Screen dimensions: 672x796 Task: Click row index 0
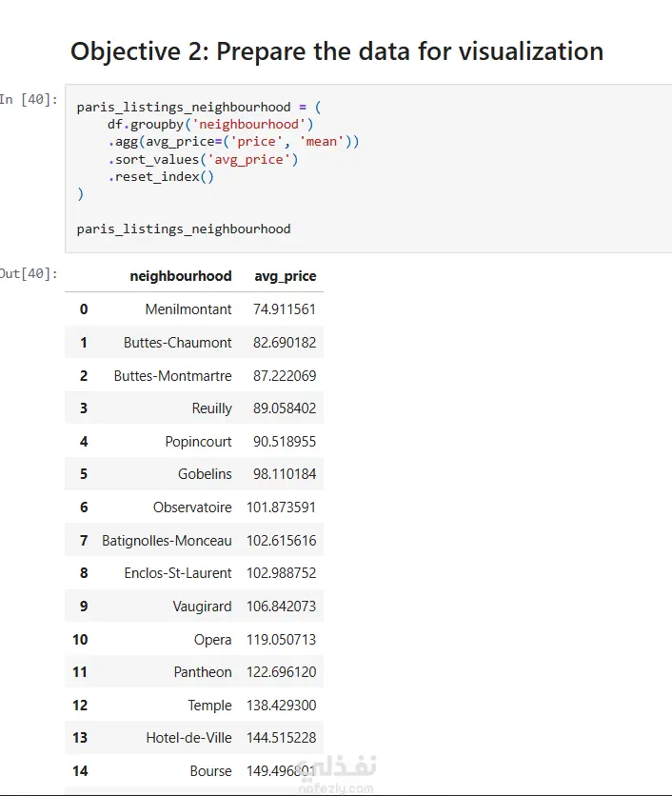tap(84, 309)
